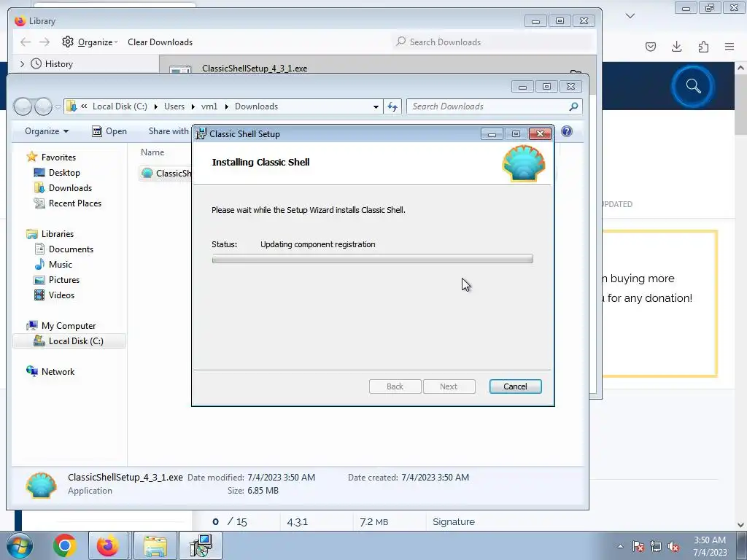This screenshot has width=747, height=560.
Task: Open Chrome from the taskbar
Action: (65, 545)
